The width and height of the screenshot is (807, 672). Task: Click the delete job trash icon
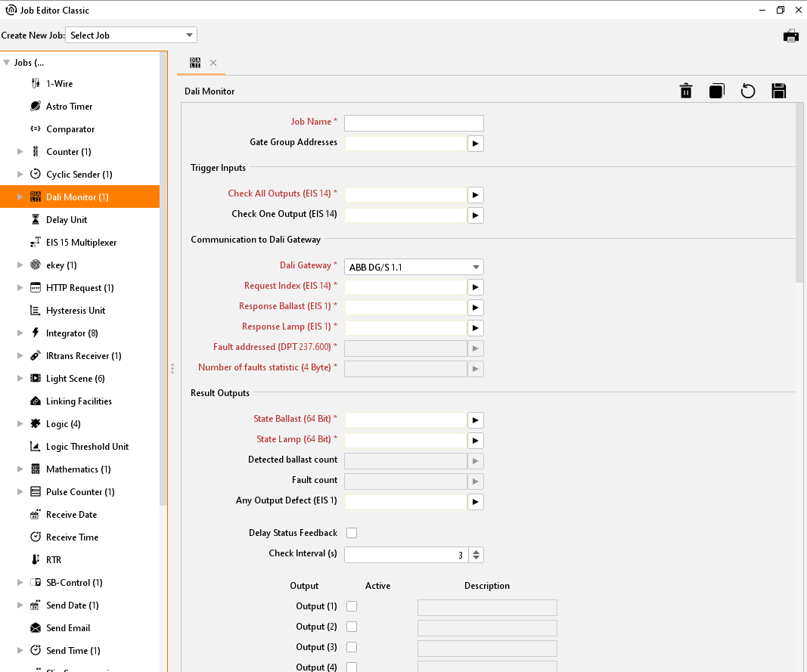tap(686, 91)
